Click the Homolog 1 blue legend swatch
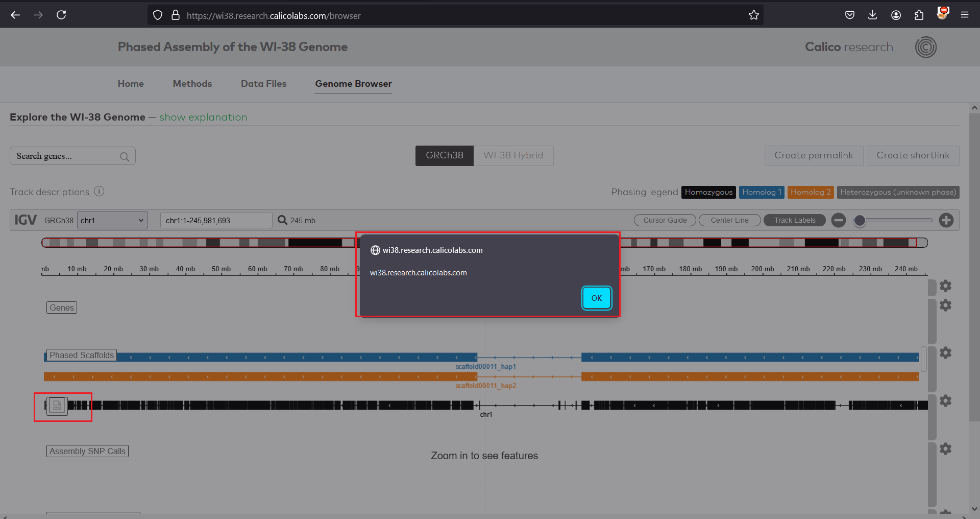 [x=762, y=192]
